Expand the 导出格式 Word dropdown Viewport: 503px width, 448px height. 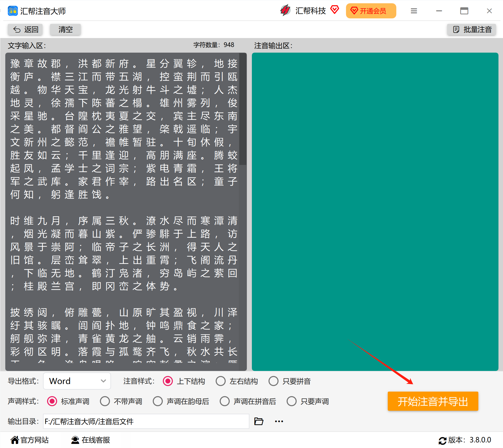pos(77,381)
